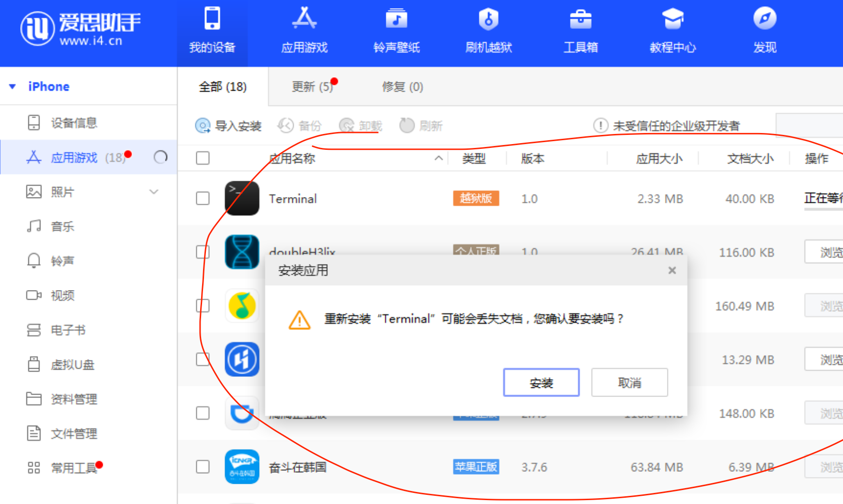Click the 导入安装 toolbar button
Screen dimensions: 843x504
(x=228, y=126)
